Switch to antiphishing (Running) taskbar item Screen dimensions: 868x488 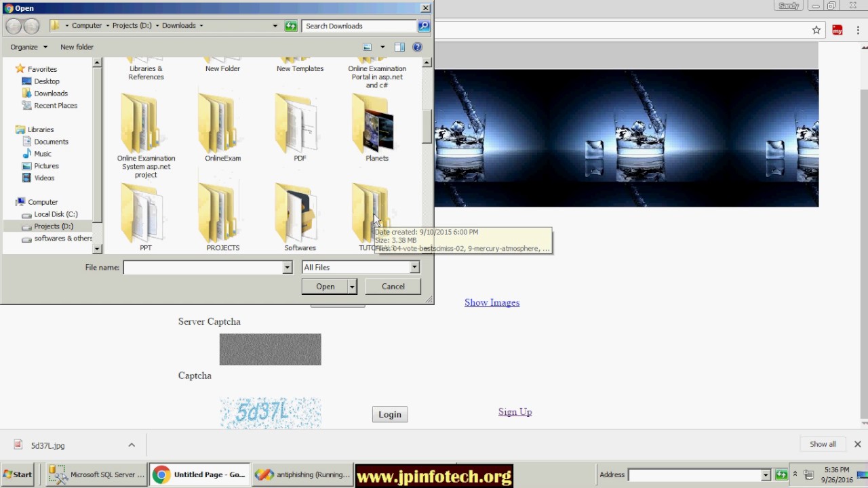point(302,474)
